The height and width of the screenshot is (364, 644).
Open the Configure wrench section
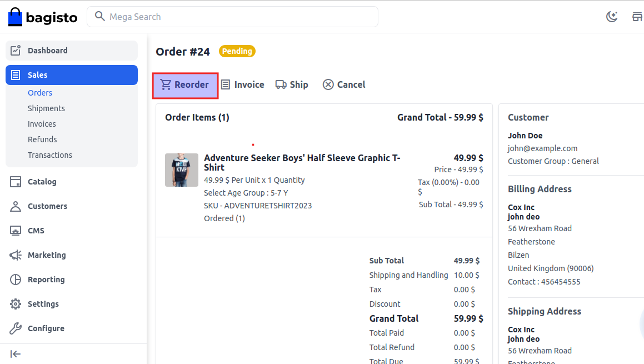[x=46, y=328]
